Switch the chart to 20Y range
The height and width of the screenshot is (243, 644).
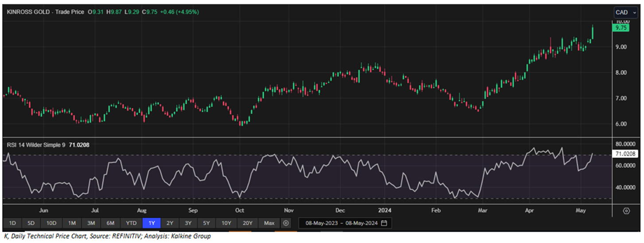coord(247,223)
